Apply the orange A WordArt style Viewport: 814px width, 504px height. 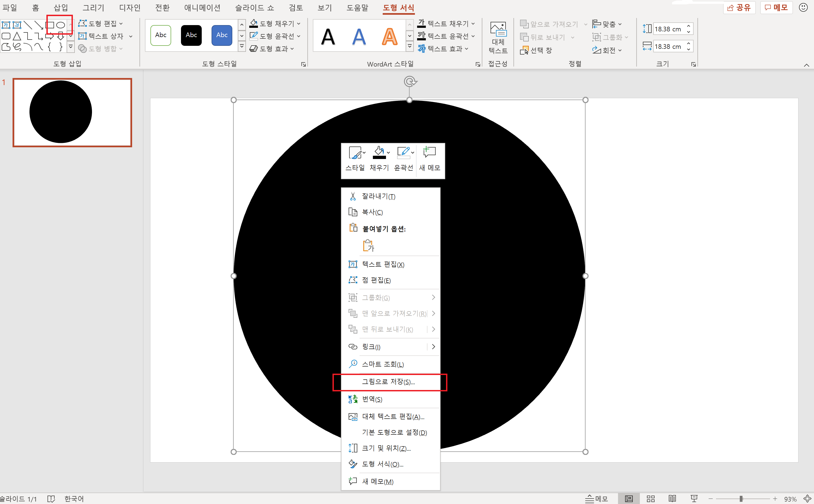tap(389, 36)
